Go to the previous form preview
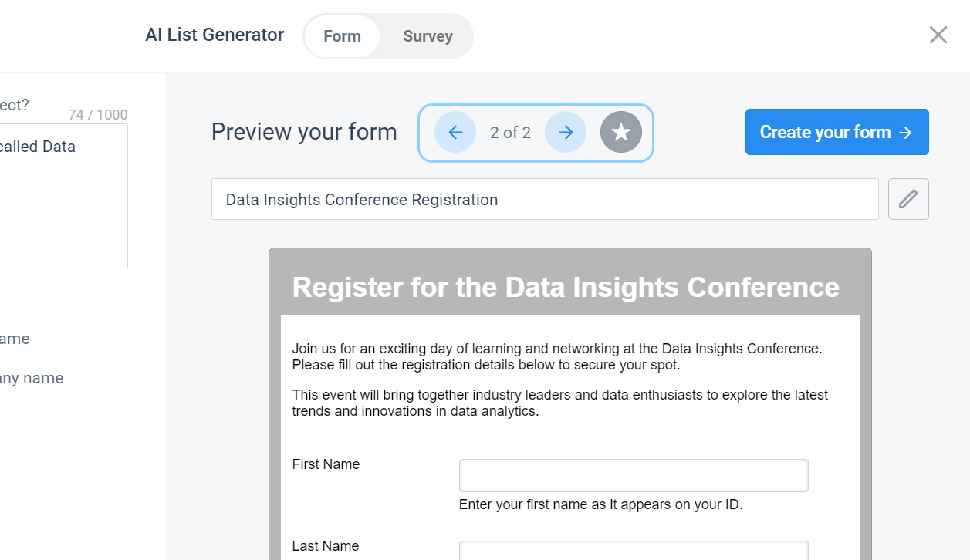The image size is (970, 560). 455,133
